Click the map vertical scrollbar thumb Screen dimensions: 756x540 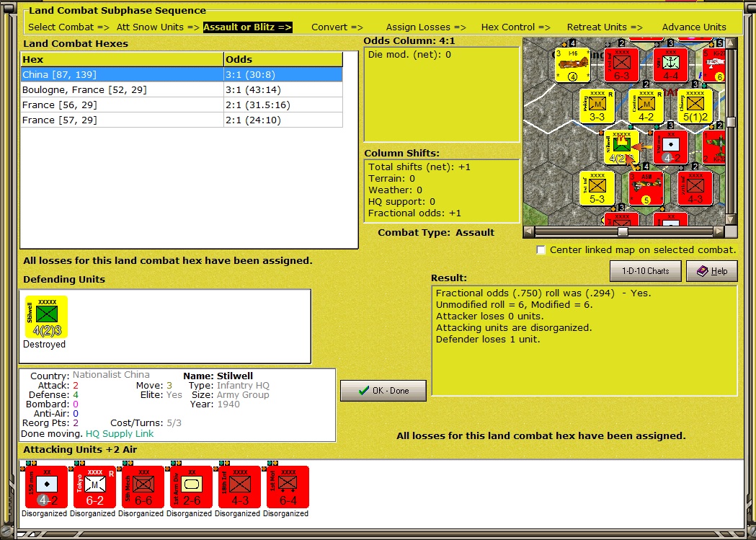pos(731,122)
